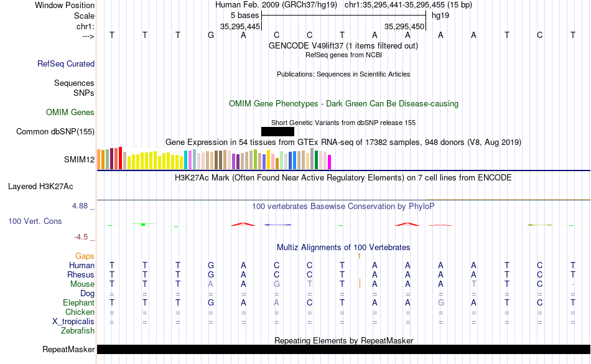
Task: Click 'Repeating Elements by RepeatMasker' title
Action: click(x=344, y=340)
